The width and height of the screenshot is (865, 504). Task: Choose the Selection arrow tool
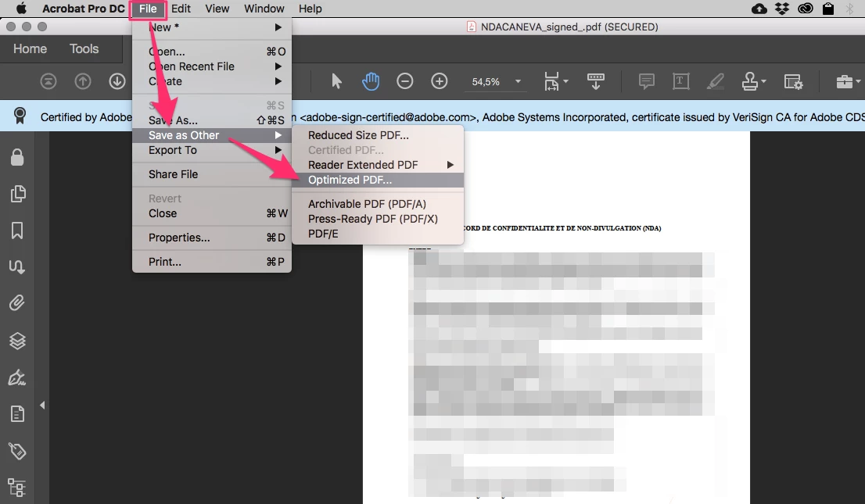[x=336, y=81]
